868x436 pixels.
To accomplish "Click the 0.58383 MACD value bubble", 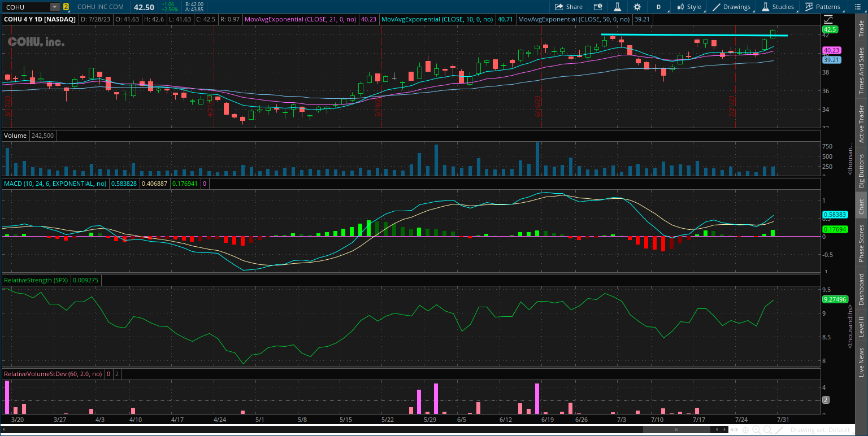I will [834, 215].
